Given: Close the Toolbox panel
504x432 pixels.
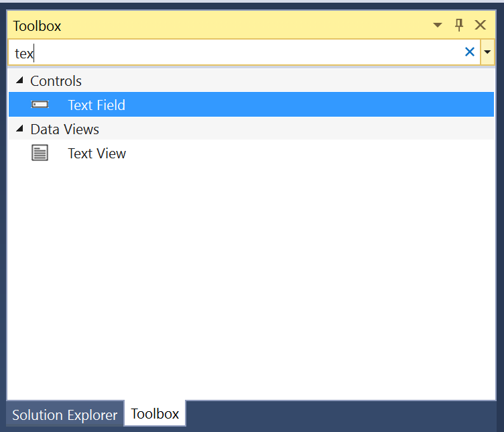Looking at the screenshot, I should pyautogui.click(x=481, y=25).
